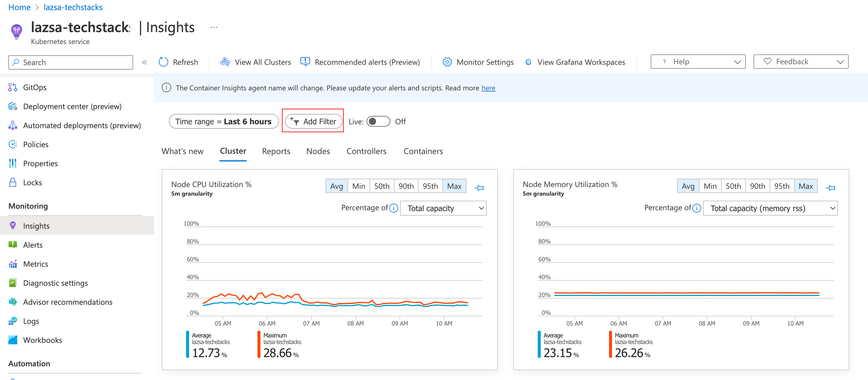Toggle Avg on the Memory Utilization chart
The height and width of the screenshot is (380, 868).
688,186
